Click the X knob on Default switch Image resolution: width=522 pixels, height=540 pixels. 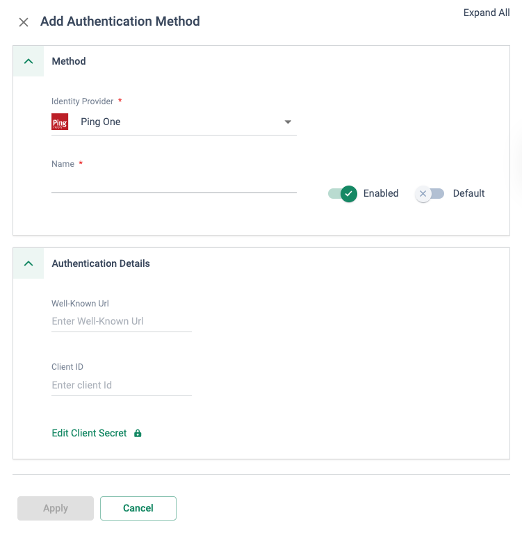pos(423,194)
